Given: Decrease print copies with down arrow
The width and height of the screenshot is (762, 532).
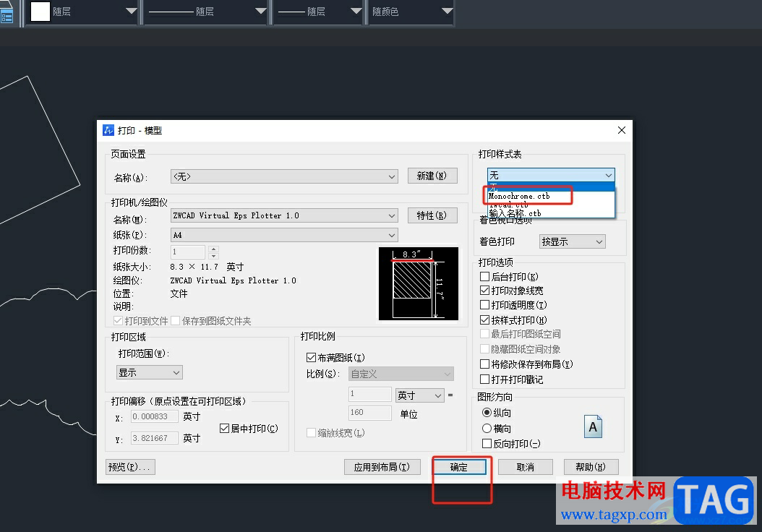Looking at the screenshot, I should [213, 256].
